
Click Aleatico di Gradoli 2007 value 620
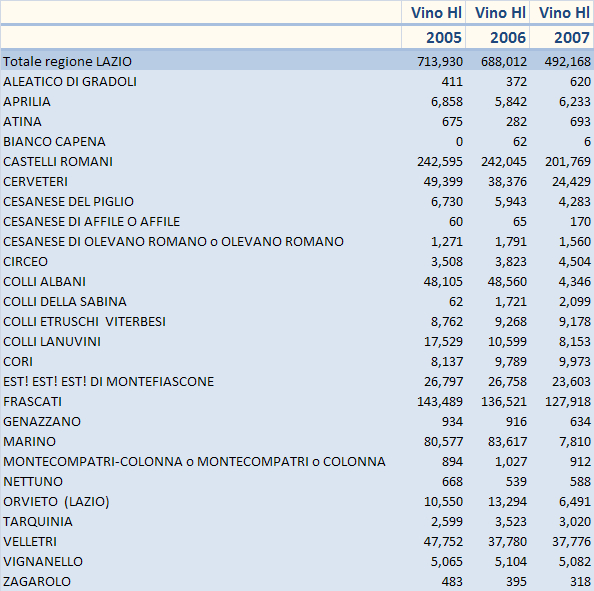[x=580, y=82]
